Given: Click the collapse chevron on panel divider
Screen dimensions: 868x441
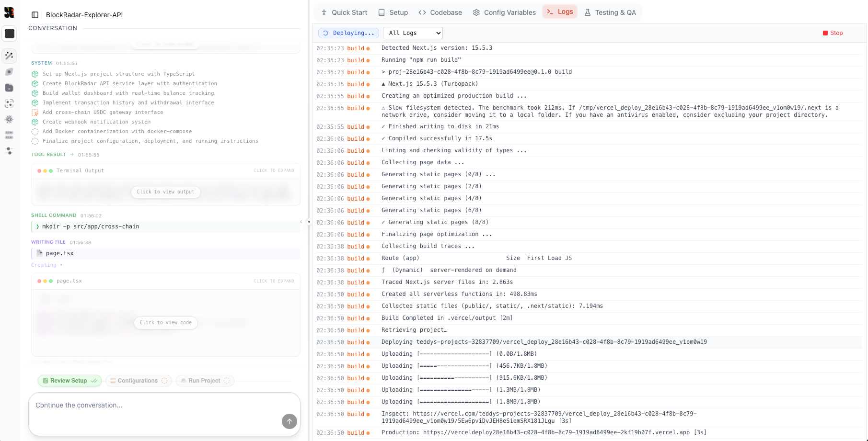Looking at the screenshot, I should (x=301, y=222).
